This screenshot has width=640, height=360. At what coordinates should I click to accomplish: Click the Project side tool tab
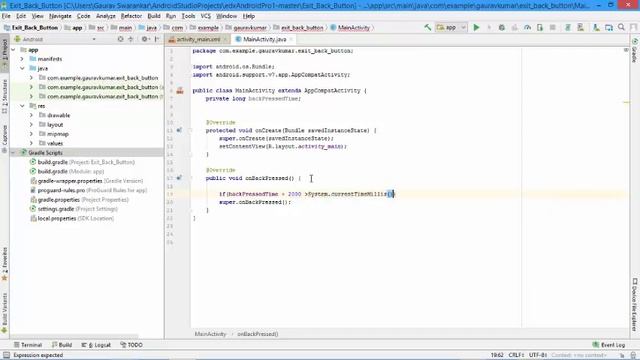coord(4,53)
